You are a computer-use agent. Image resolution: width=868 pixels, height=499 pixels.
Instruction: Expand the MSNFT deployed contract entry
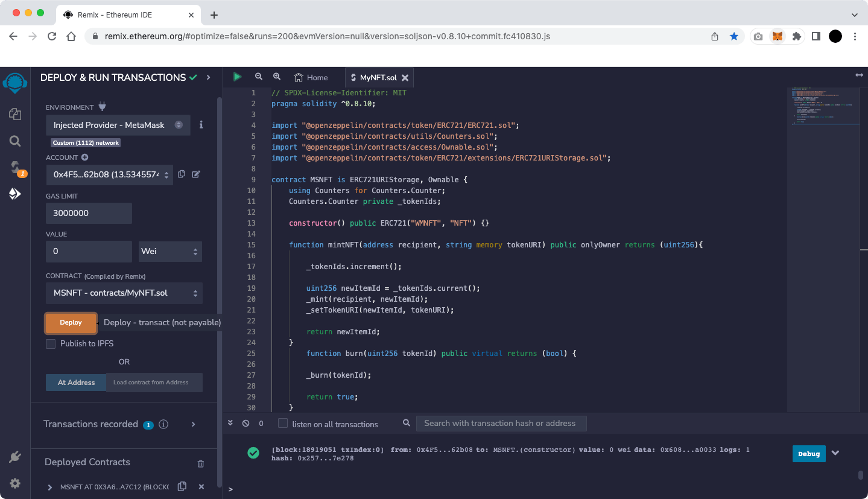(50, 487)
